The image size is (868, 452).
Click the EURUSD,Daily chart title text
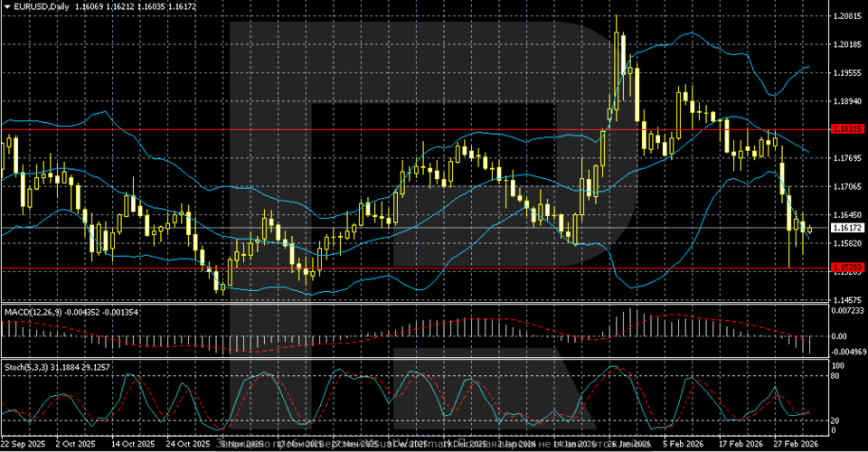tap(35, 6)
